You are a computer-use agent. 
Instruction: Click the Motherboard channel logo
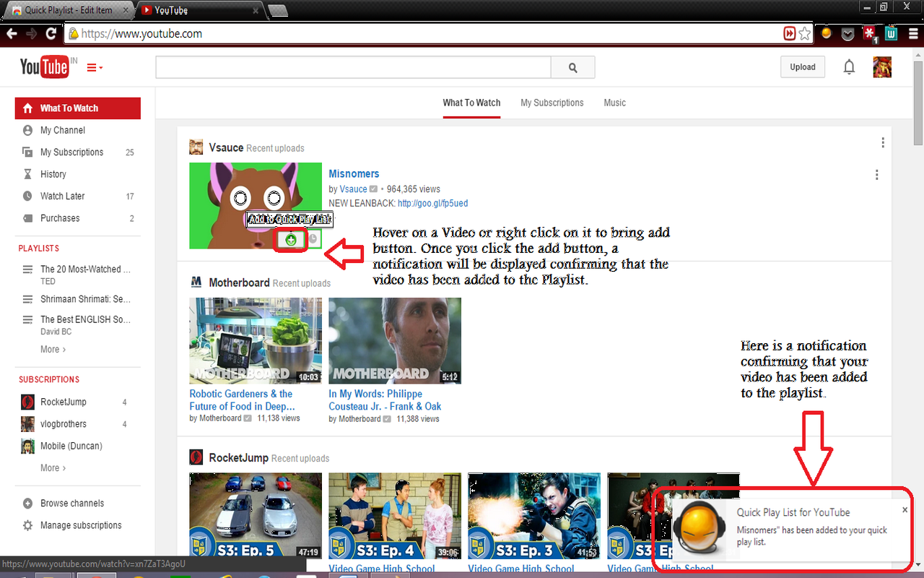(x=196, y=282)
